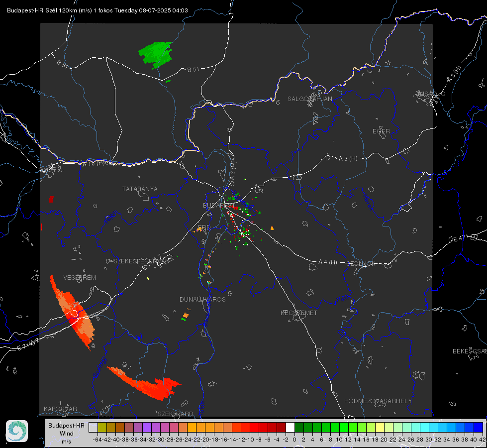Screen dimensions: 487x448
Task: Select the A 3 (H) label near Miskolc
Action: [454, 74]
